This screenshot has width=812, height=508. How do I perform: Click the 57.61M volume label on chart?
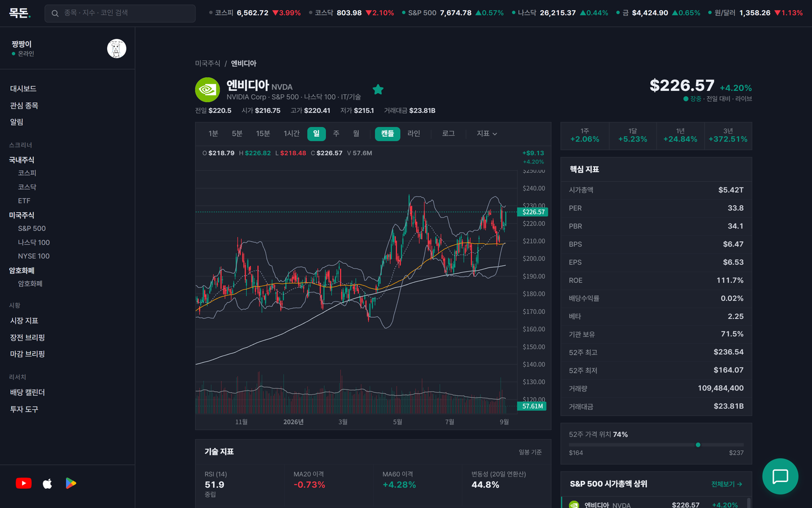pyautogui.click(x=532, y=406)
